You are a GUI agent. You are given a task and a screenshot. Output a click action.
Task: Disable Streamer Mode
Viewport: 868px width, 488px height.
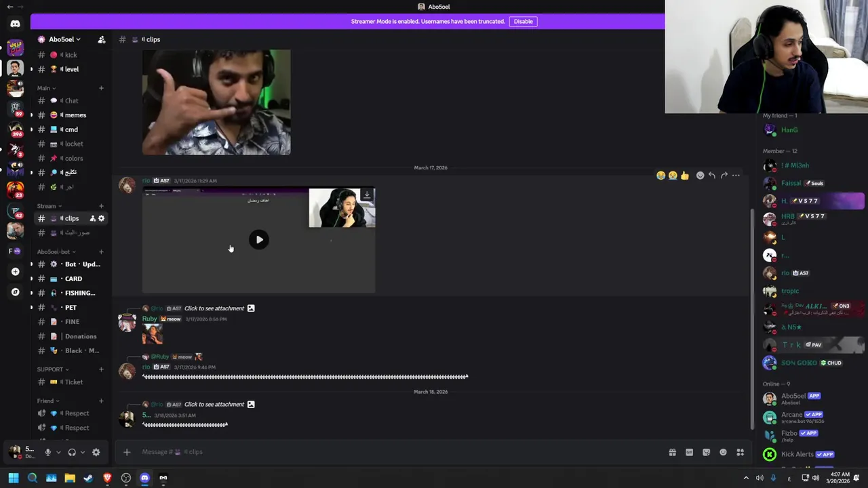tap(523, 21)
